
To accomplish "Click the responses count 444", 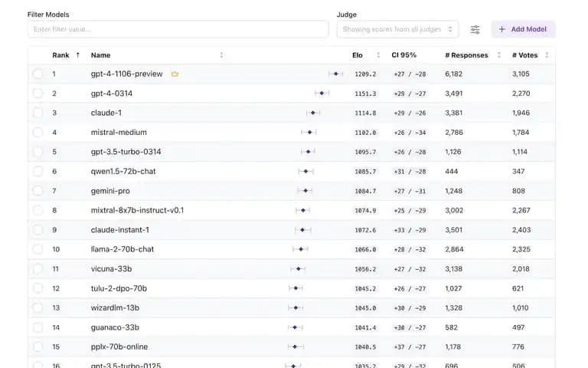I will 452,171.
